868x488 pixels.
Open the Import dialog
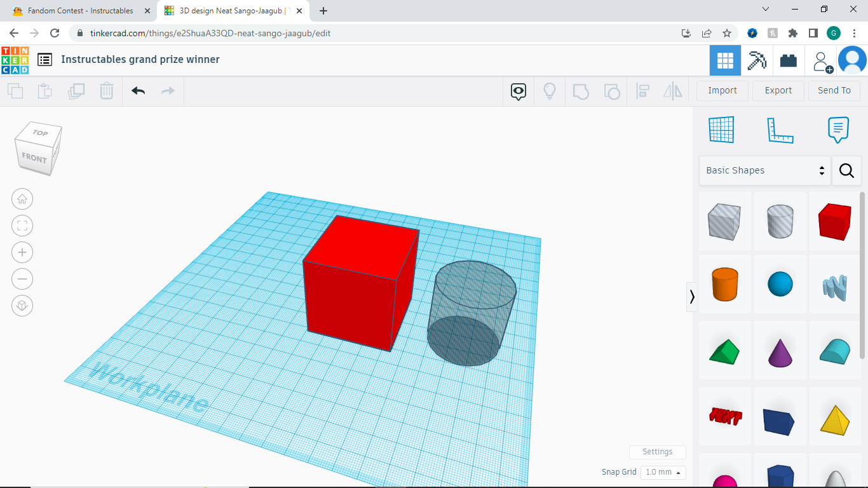[x=722, y=90]
